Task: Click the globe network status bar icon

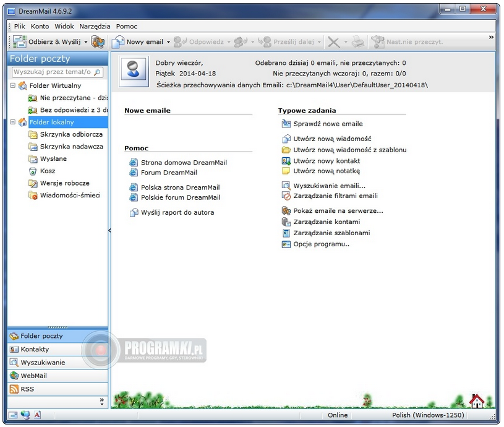Action: coord(25,415)
